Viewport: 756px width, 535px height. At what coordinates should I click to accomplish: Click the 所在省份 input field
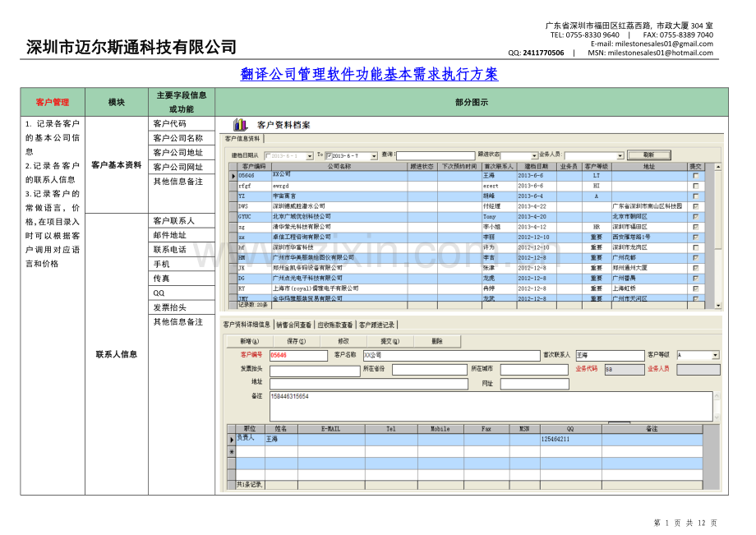click(x=430, y=370)
